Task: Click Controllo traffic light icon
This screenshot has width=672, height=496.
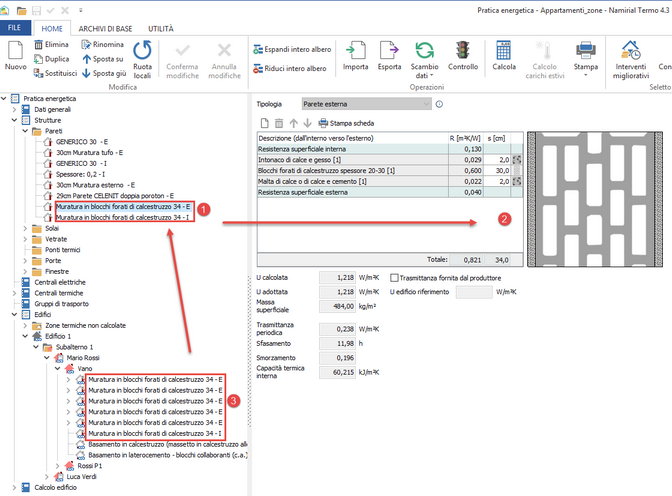Action: 463,50
